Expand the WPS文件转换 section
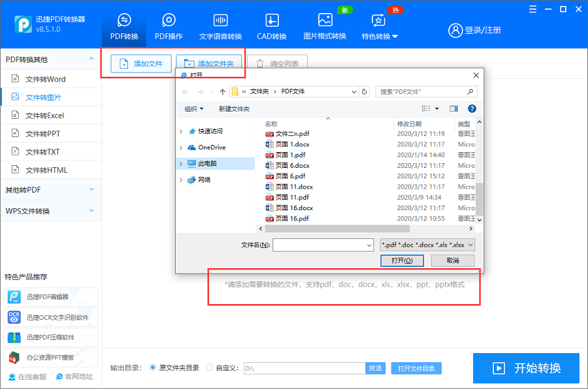Image resolution: width=588 pixels, height=389 pixels. tap(51, 211)
